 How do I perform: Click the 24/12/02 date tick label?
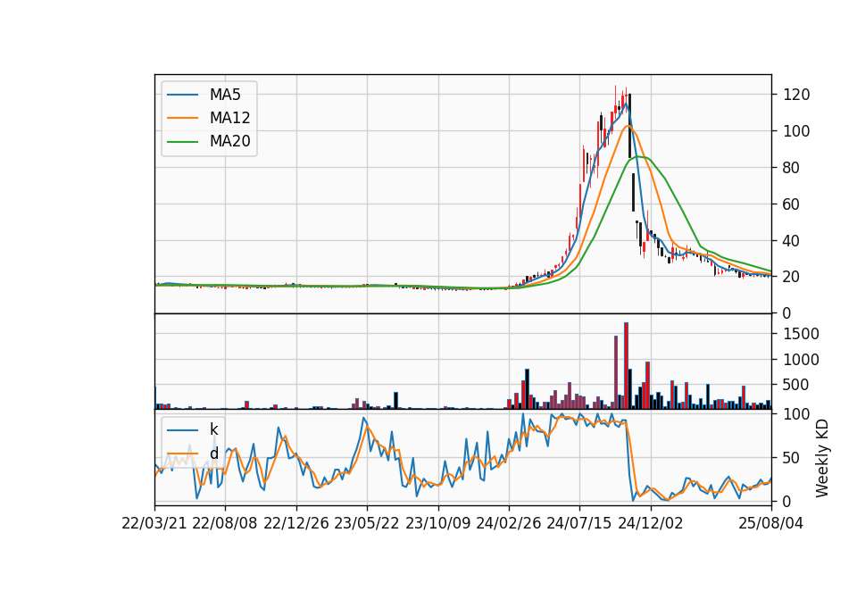pyautogui.click(x=651, y=523)
